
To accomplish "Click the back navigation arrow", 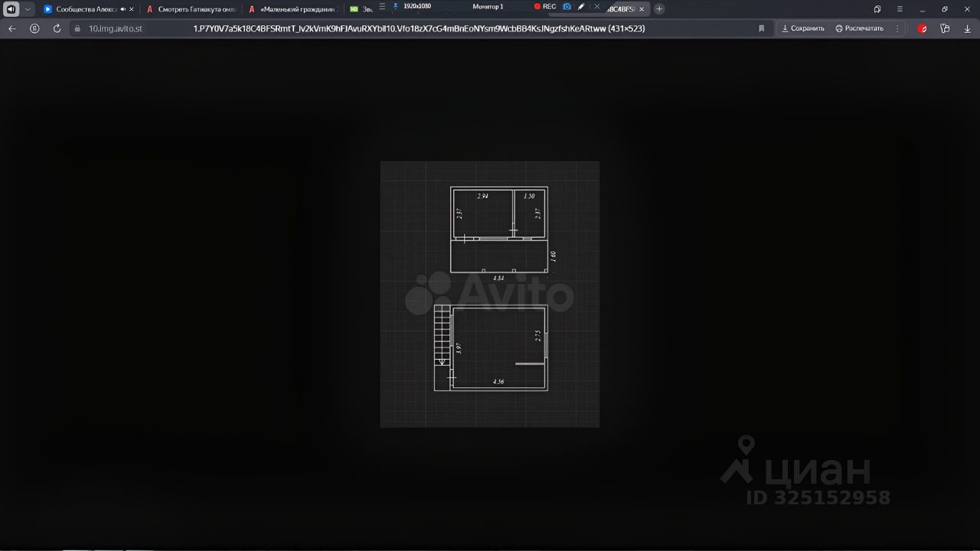I will 11,28.
